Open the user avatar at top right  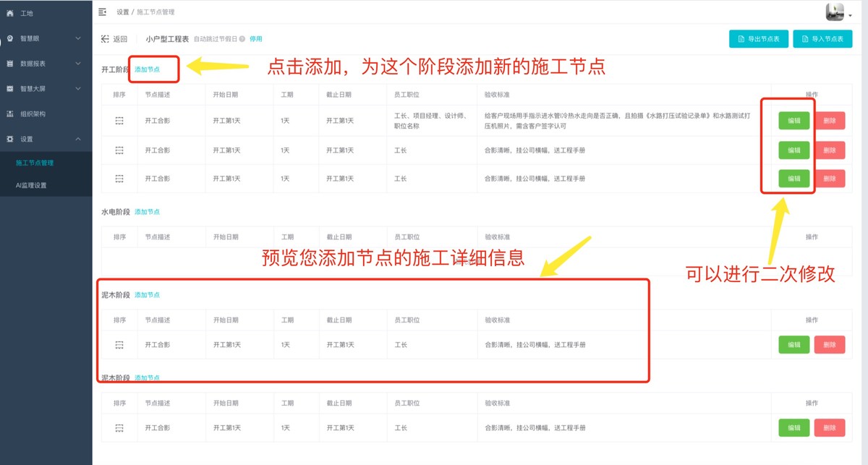[x=835, y=12]
